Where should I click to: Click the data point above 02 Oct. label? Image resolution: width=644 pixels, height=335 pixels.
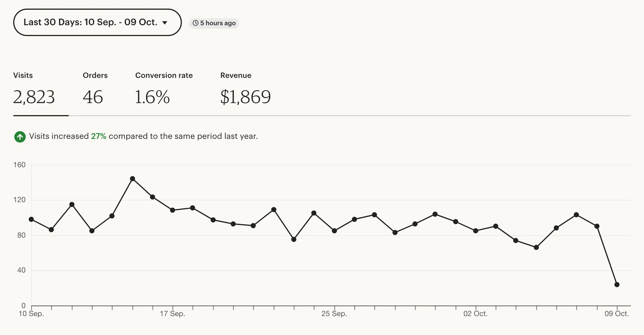(x=476, y=230)
